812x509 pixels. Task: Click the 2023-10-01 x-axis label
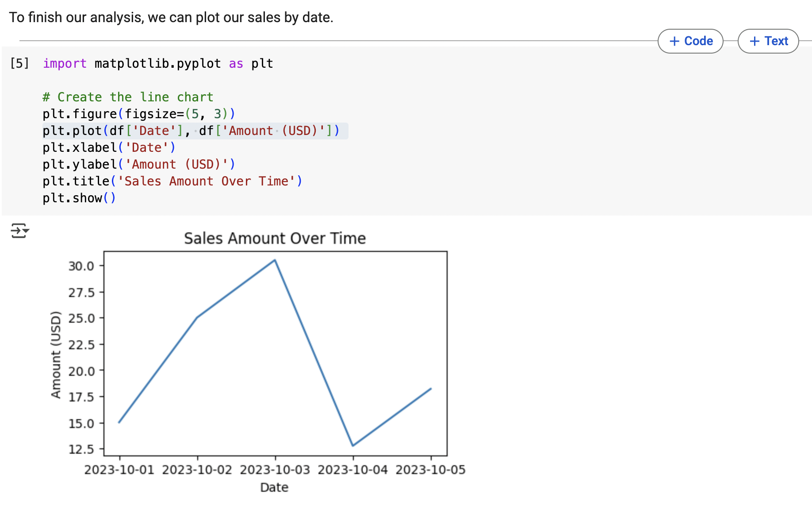pos(119,470)
